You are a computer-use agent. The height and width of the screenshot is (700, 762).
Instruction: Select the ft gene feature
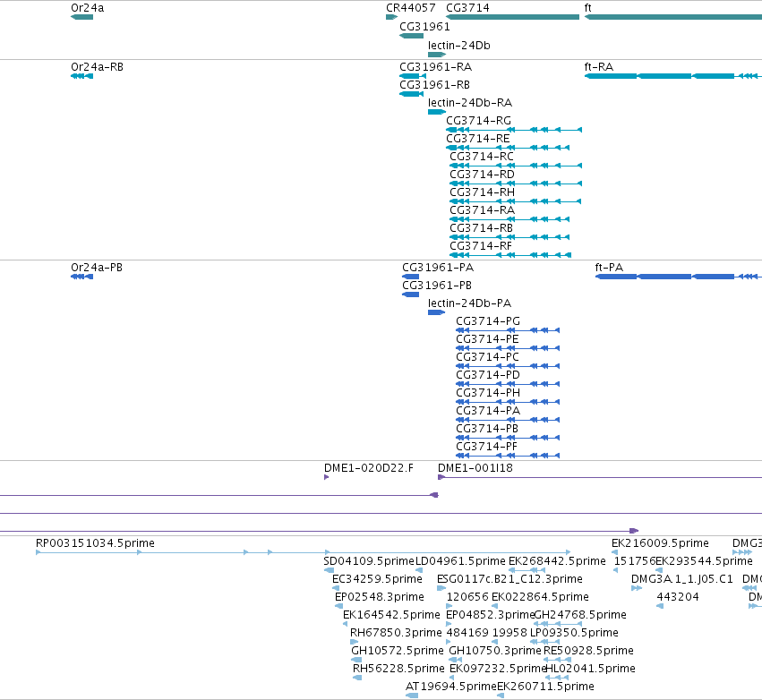coord(673,17)
